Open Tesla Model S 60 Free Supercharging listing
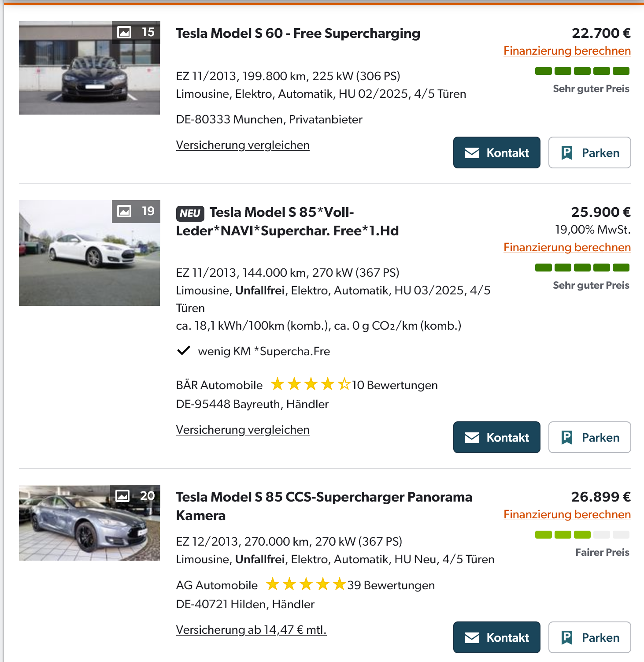 click(x=298, y=33)
